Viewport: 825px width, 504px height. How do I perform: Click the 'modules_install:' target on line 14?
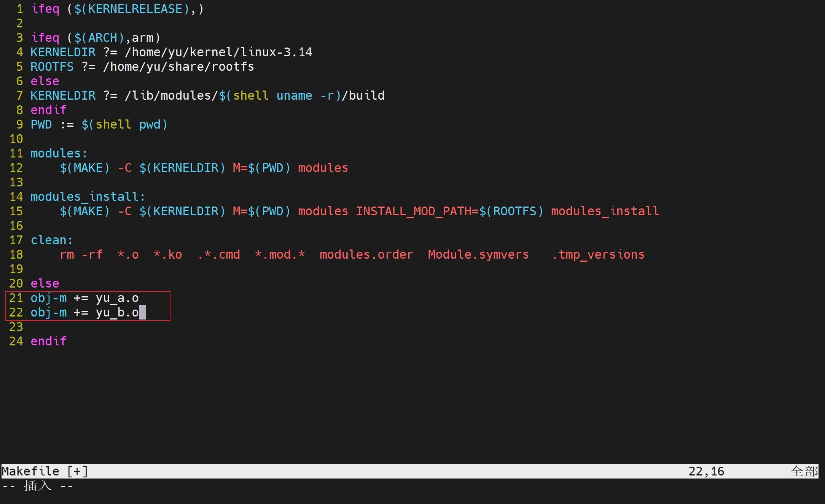[88, 197]
